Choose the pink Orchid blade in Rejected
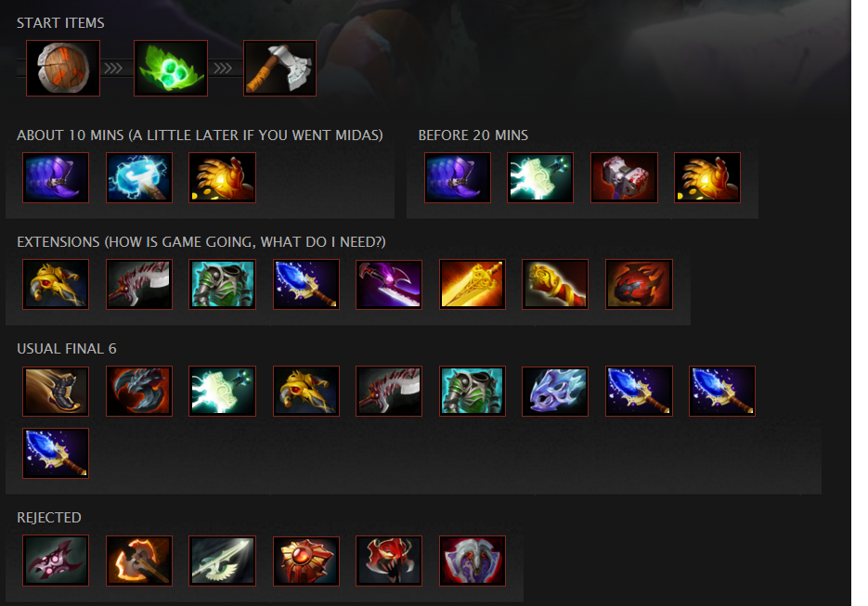 (x=56, y=561)
